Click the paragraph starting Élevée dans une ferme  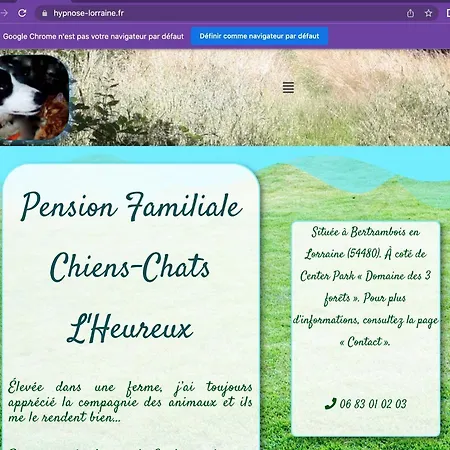(x=130, y=402)
